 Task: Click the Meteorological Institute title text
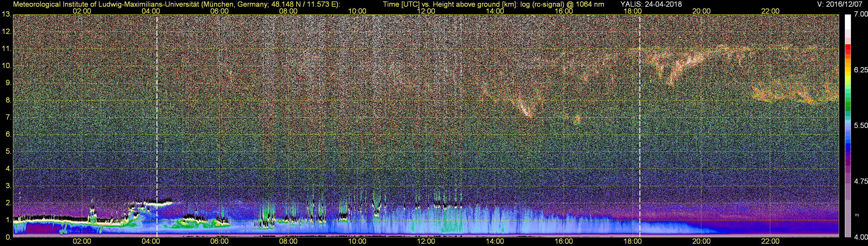click(x=176, y=4)
